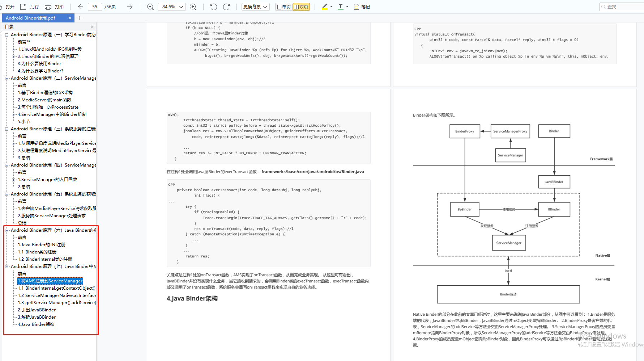Screen dimensions: 644x361
Task: Click the search magnifier icon
Action: tap(603, 7)
